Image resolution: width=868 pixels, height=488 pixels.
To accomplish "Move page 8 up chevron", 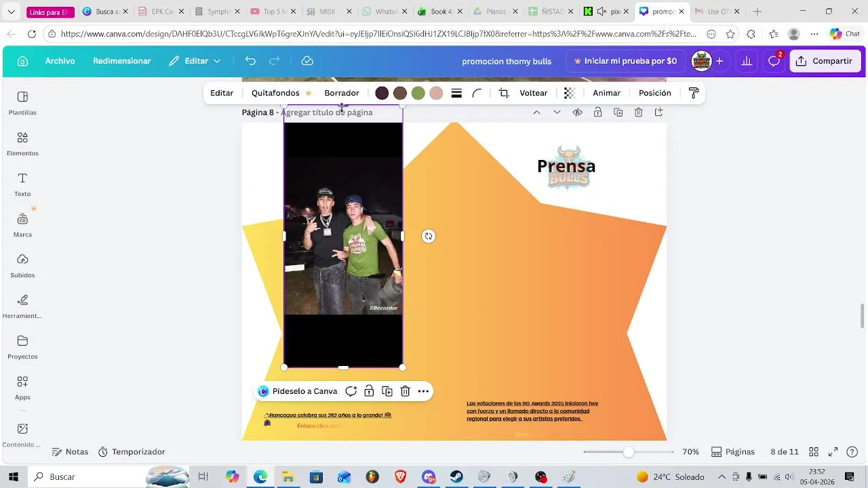I will coord(536,113).
